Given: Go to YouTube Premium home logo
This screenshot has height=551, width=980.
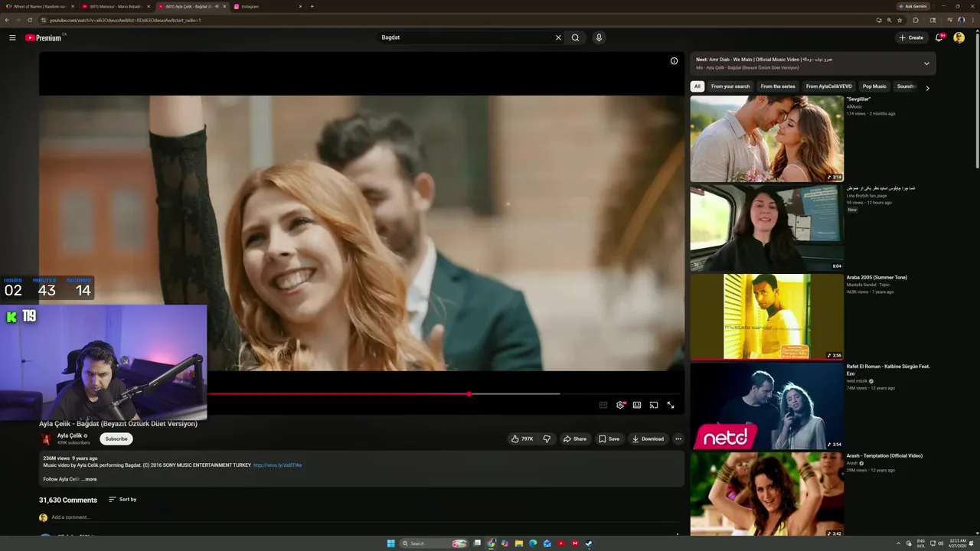Looking at the screenshot, I should pyautogui.click(x=43, y=37).
